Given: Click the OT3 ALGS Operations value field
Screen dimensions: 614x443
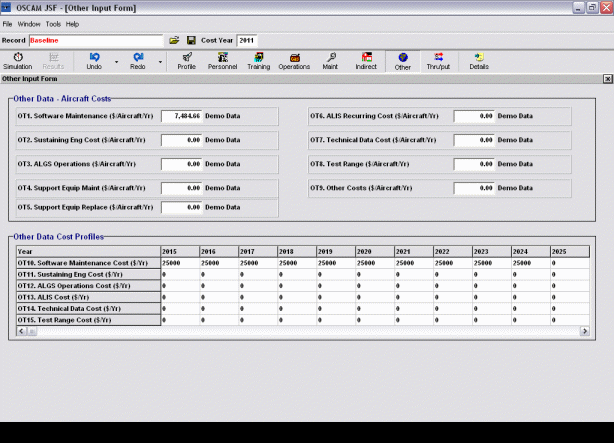Looking at the screenshot, I should coord(182,164).
